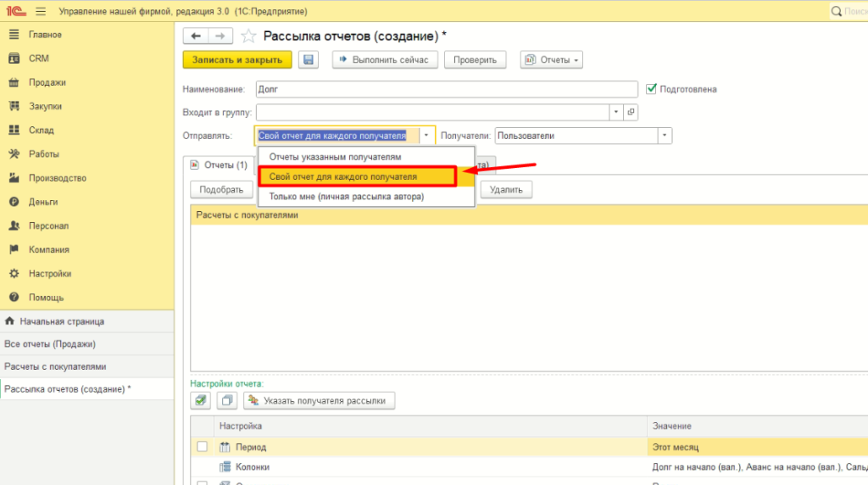Click the Настройки gear icon

tap(14, 274)
